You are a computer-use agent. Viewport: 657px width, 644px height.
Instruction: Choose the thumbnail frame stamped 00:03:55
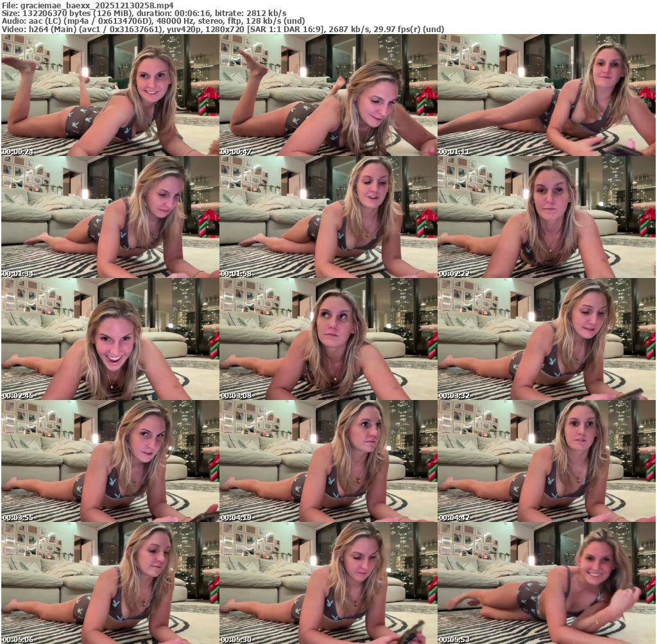(x=110, y=461)
